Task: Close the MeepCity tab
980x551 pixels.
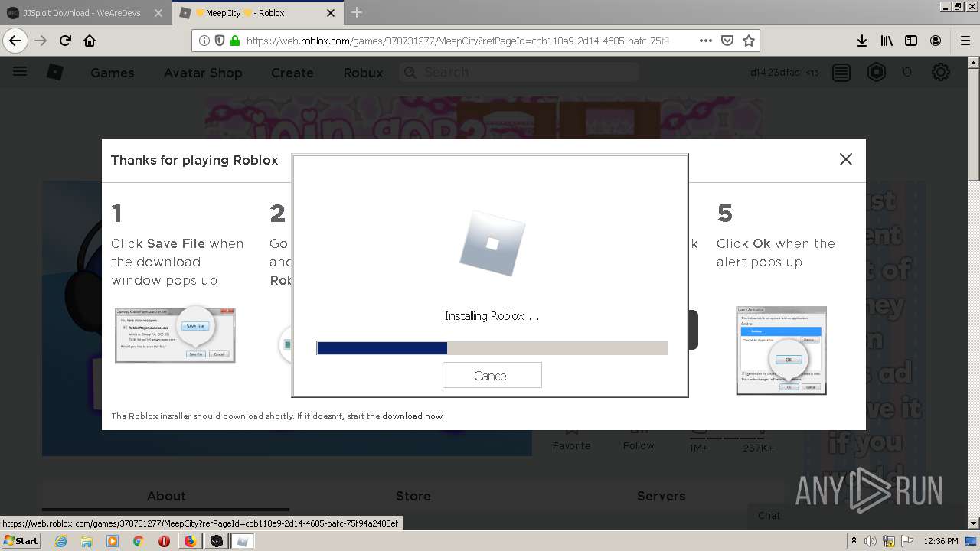Action: (331, 13)
